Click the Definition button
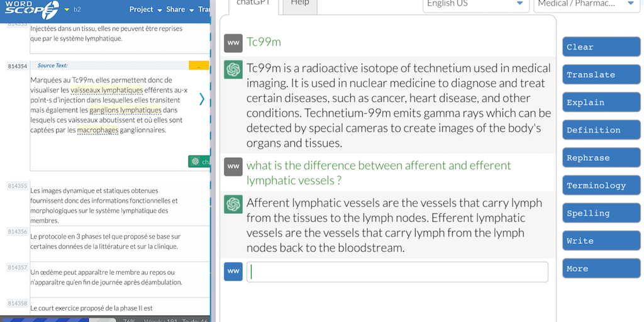Viewport: 644px width, 322px height. point(601,130)
